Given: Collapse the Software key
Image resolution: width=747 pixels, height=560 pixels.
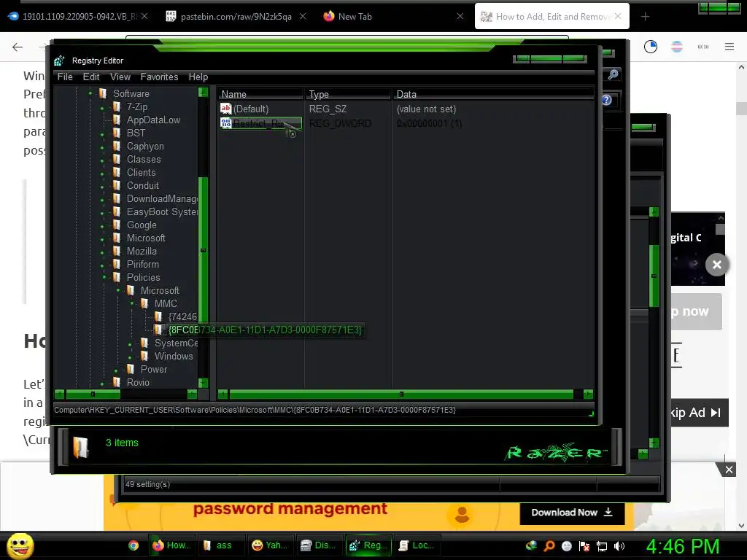Looking at the screenshot, I should pos(90,93).
